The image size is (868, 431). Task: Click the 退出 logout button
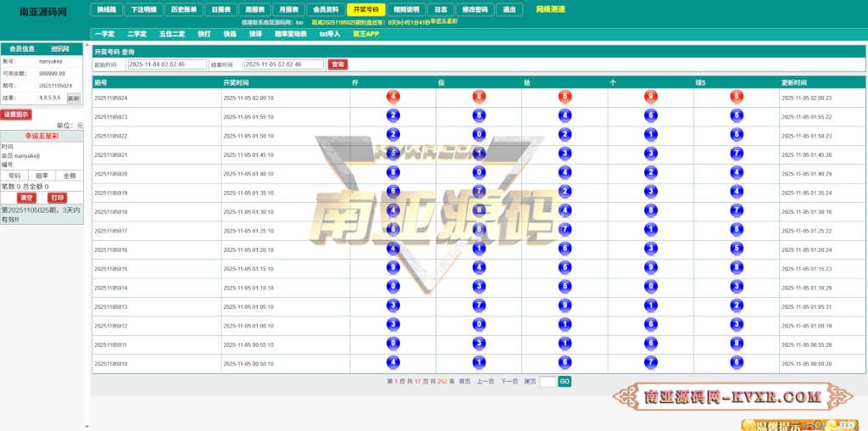(x=509, y=9)
